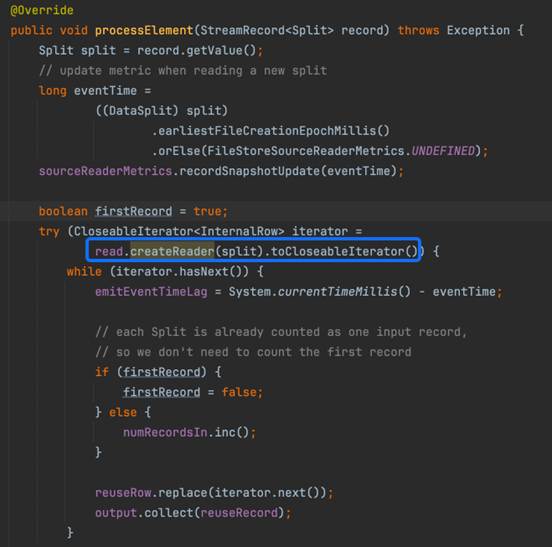Click the output.collect statement
Screen dimensions: 552x547
pos(193,513)
